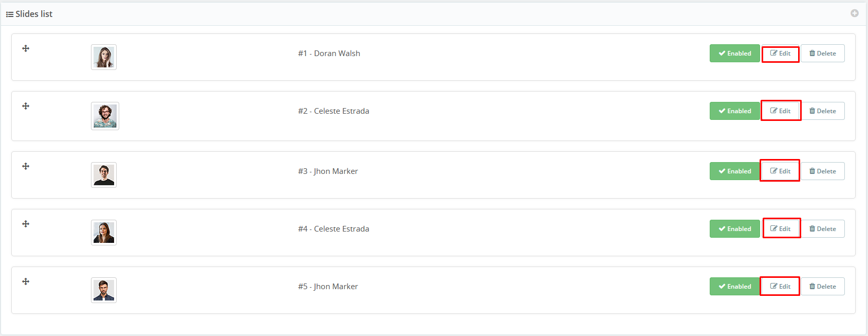
Task: Click thumbnail image of slide #2
Action: coord(105,116)
